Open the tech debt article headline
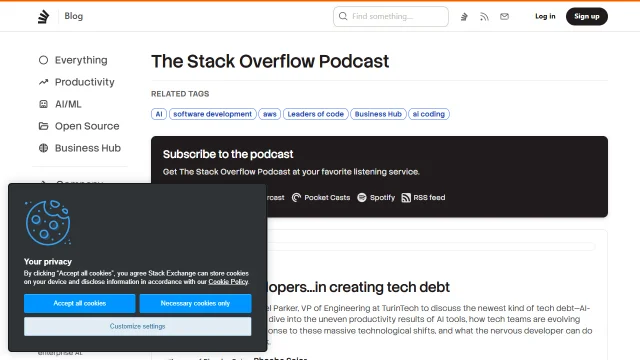The width and height of the screenshot is (640, 360). [358, 287]
